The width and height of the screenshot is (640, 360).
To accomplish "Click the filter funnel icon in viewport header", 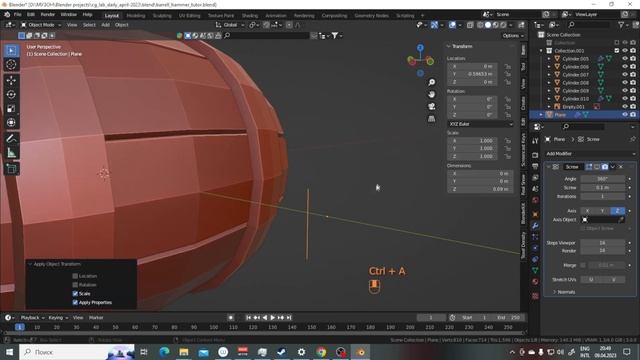I will [335, 36].
